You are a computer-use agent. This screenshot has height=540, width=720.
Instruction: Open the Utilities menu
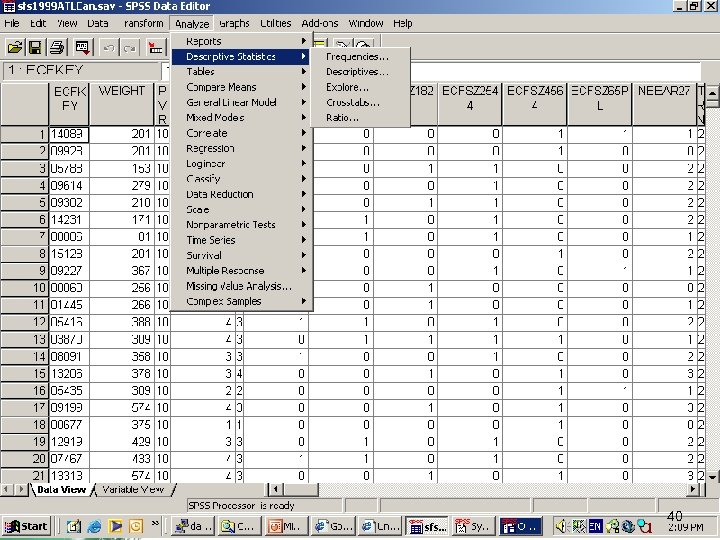coord(276,23)
